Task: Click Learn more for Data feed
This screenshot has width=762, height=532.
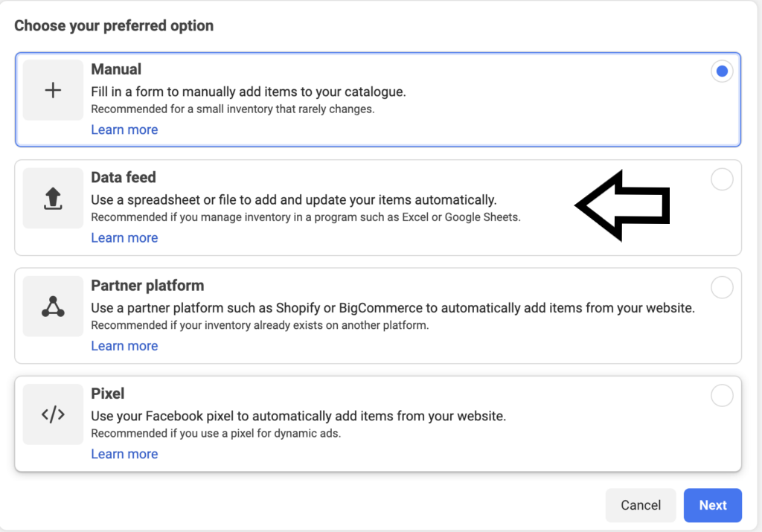Action: [124, 237]
